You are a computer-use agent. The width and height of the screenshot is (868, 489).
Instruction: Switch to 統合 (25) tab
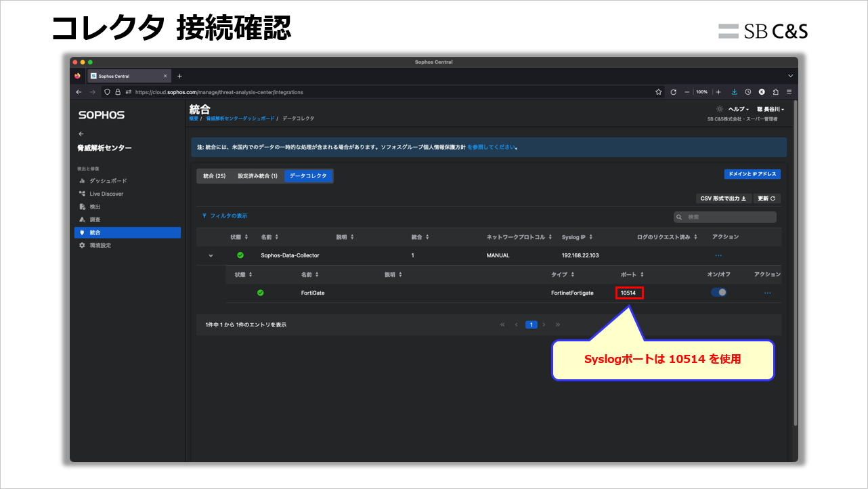[215, 176]
